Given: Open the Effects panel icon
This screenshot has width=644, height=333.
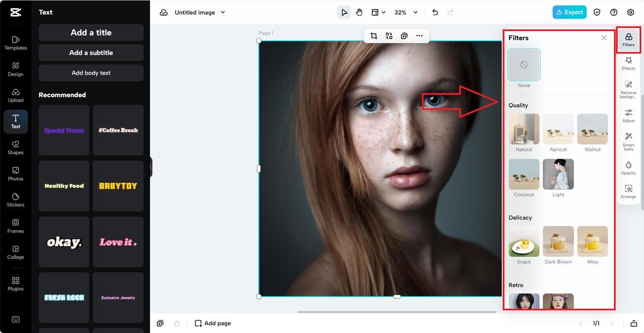Looking at the screenshot, I should (x=628, y=63).
